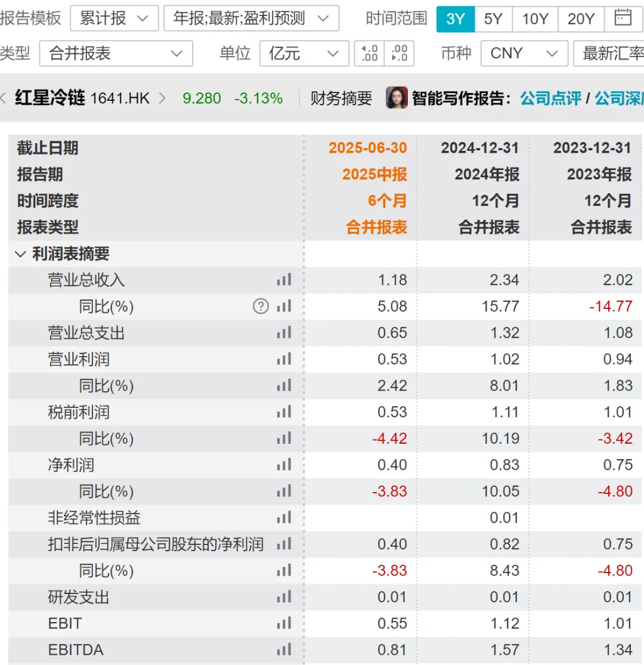This screenshot has height=665, width=644.
Task: Click stock code 1641.HK
Action: click(x=120, y=98)
